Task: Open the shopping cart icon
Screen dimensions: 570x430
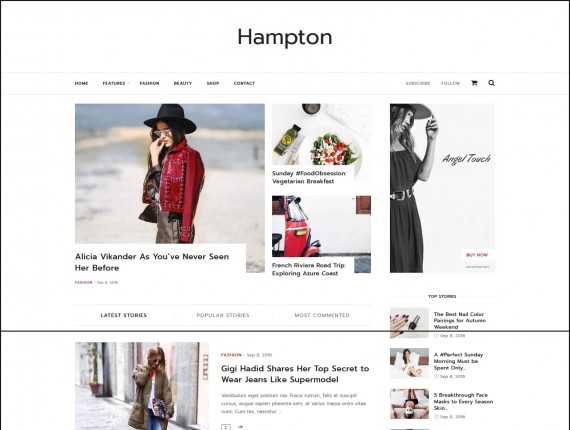Action: 474,83
